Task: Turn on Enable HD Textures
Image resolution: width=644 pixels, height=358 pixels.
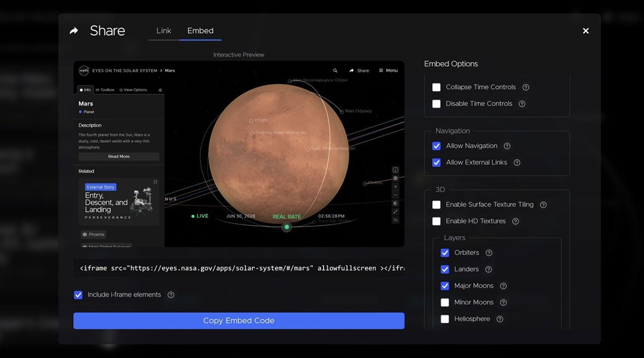Action: (436, 221)
